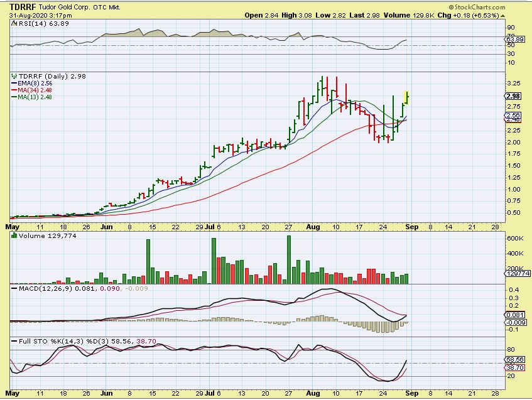Screen dimensions: 532x400
Task: Click the 38.70 stochastic axis tag
Action: click(x=515, y=367)
